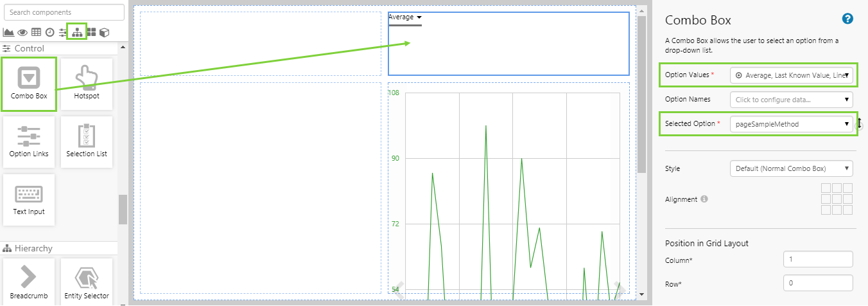Open the Style dropdown

[x=791, y=168]
